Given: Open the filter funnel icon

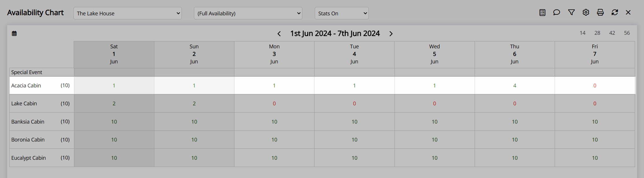Looking at the screenshot, I should 571,12.
